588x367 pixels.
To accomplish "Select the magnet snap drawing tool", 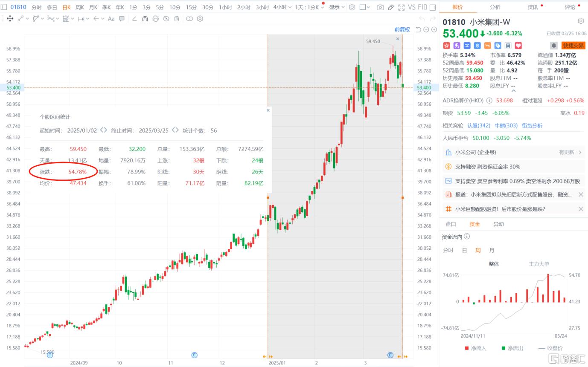I will [145, 19].
